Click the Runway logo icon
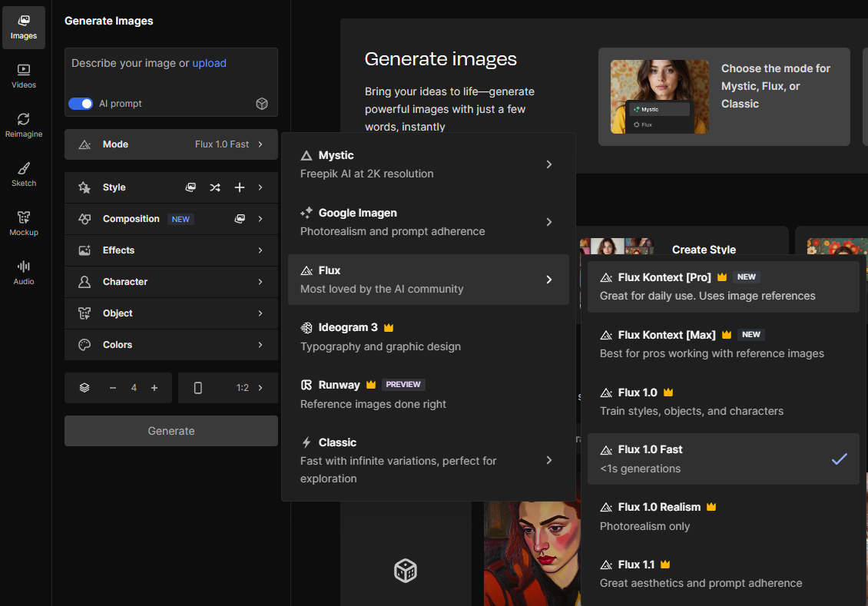The height and width of the screenshot is (606, 868). click(306, 385)
